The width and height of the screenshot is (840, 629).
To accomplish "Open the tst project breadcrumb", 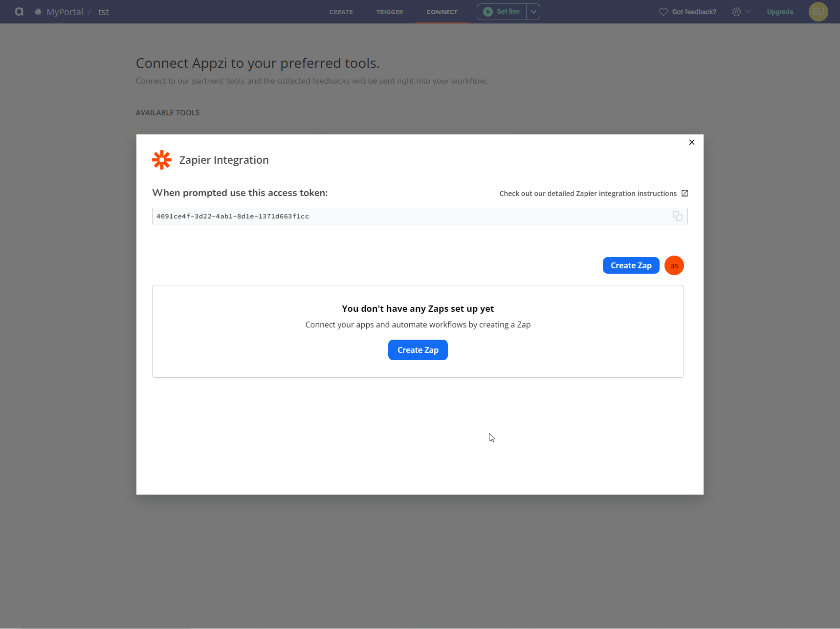I will [x=104, y=12].
